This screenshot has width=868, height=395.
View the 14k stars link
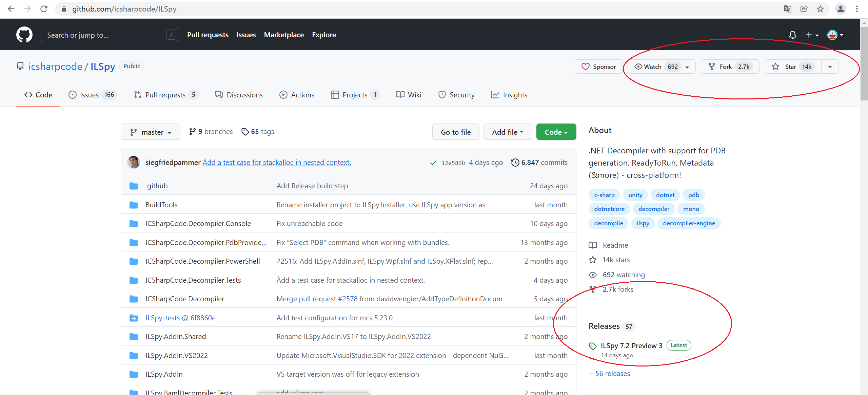(x=609, y=260)
